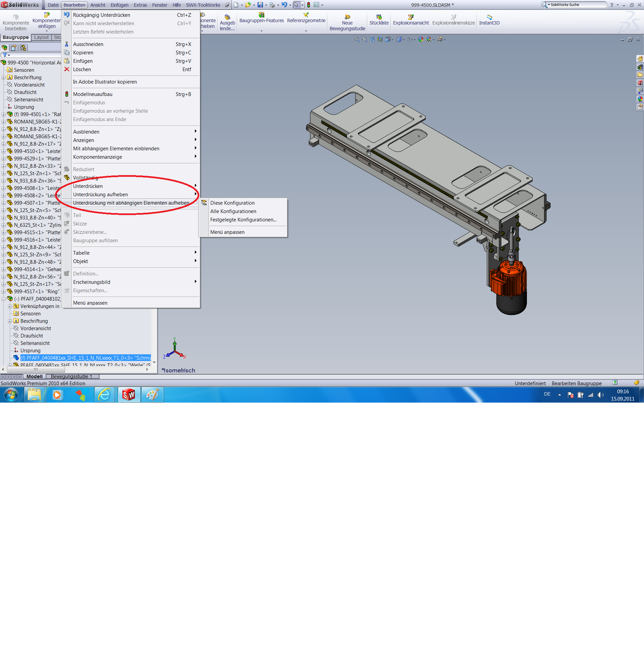Switch to the Layout tab

tap(41, 37)
